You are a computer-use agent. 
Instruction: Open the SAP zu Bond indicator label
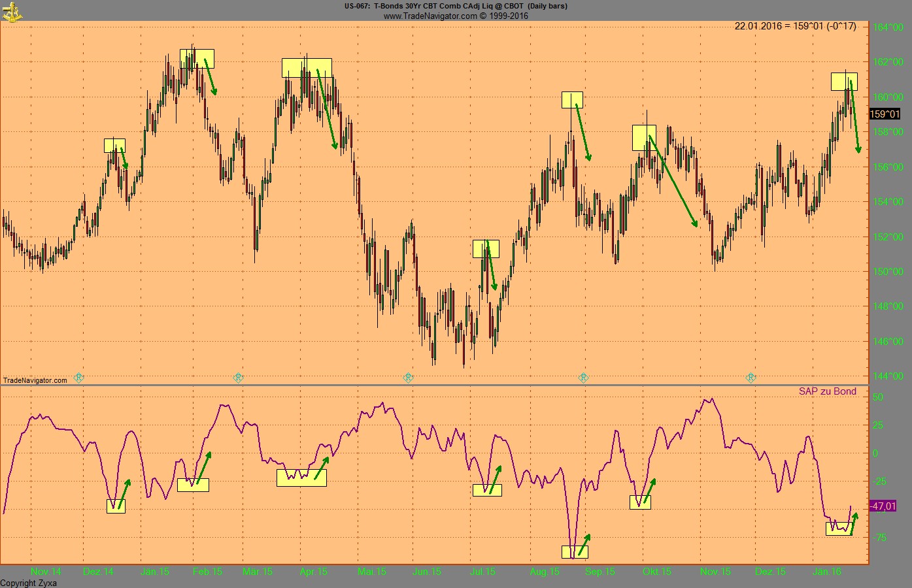827,391
